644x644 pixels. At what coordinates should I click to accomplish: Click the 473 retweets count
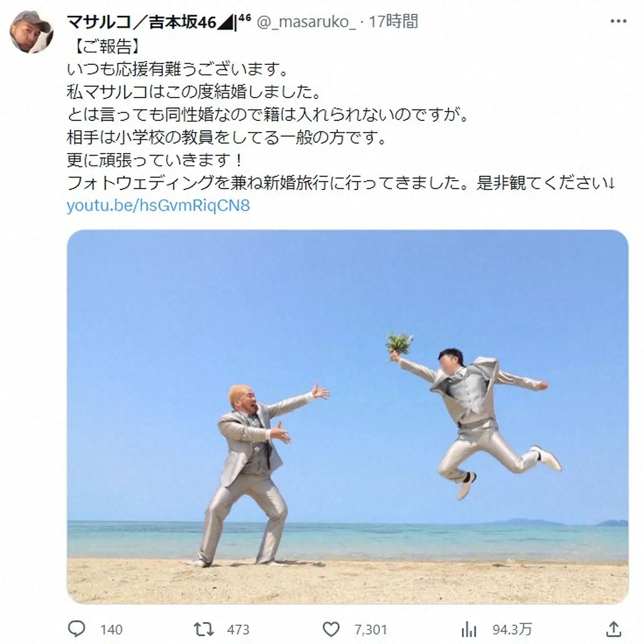pyautogui.click(x=238, y=630)
